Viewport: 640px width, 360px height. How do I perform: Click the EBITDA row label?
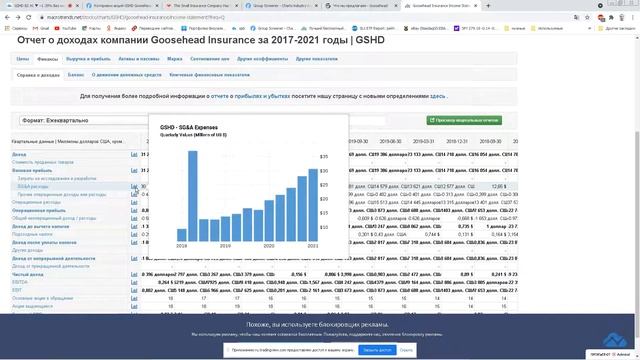[x=20, y=282]
